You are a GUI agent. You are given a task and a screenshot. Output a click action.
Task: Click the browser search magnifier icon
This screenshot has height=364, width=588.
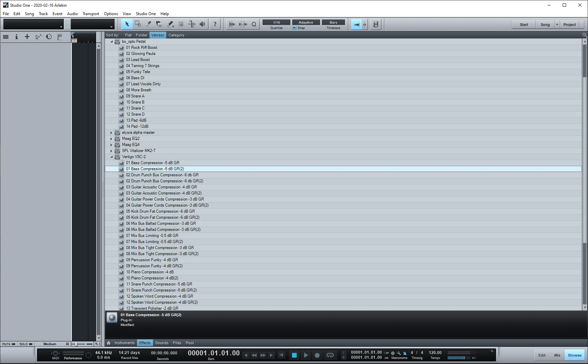coord(585,35)
